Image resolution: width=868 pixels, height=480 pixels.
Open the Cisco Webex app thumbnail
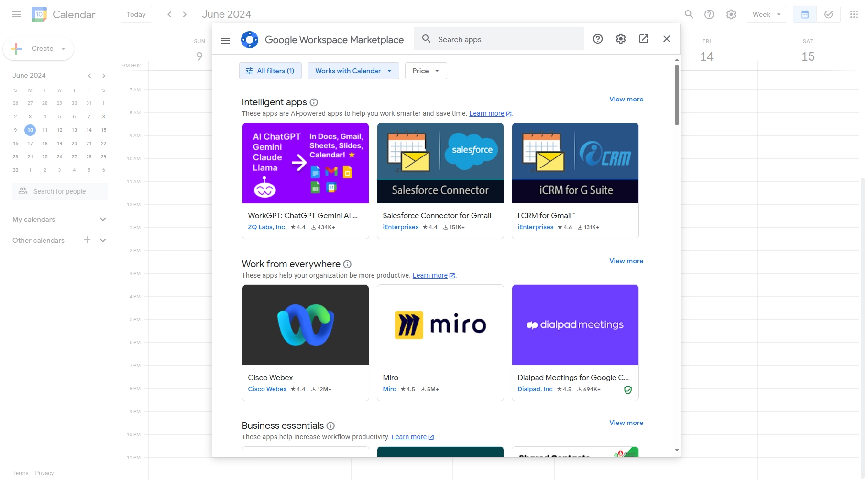pos(306,325)
